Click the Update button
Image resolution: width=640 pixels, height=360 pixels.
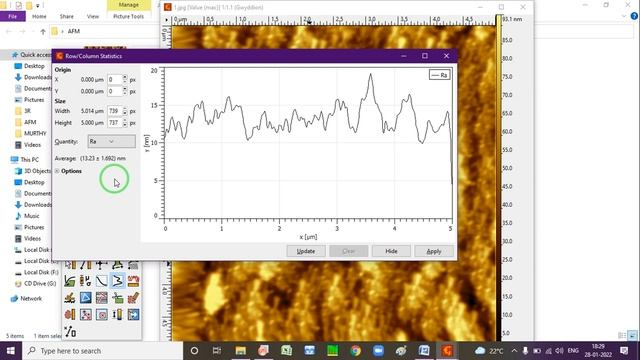click(306, 251)
